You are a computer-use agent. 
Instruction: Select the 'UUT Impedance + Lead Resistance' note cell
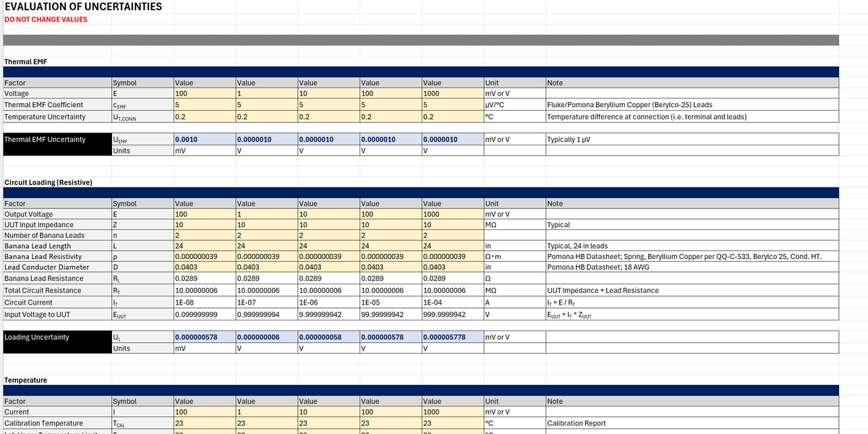click(603, 291)
